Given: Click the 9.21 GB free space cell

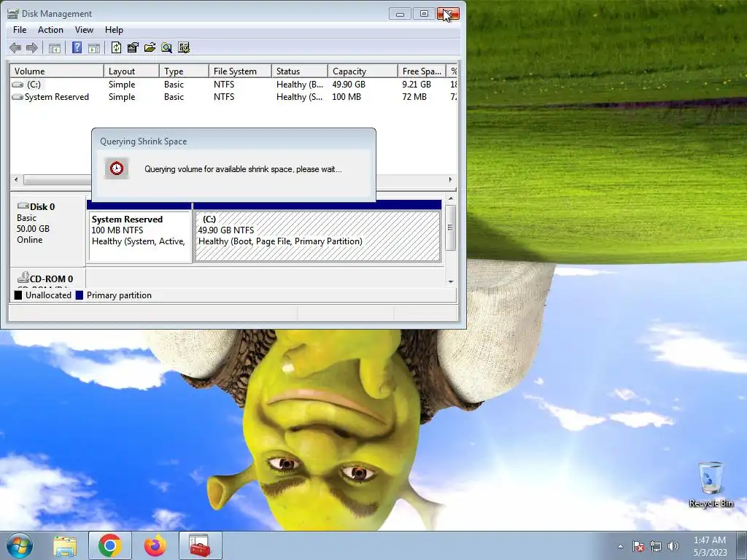Looking at the screenshot, I should pyautogui.click(x=417, y=85).
